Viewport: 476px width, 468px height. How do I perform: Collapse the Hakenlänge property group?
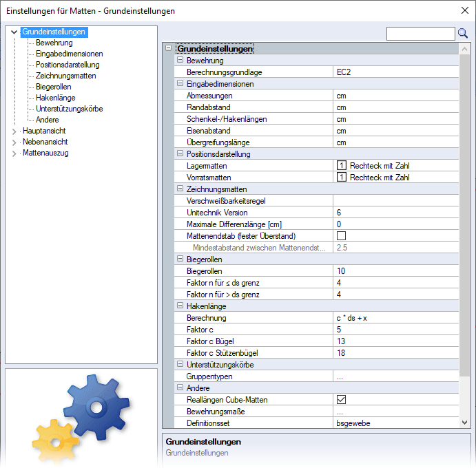pyautogui.click(x=180, y=306)
